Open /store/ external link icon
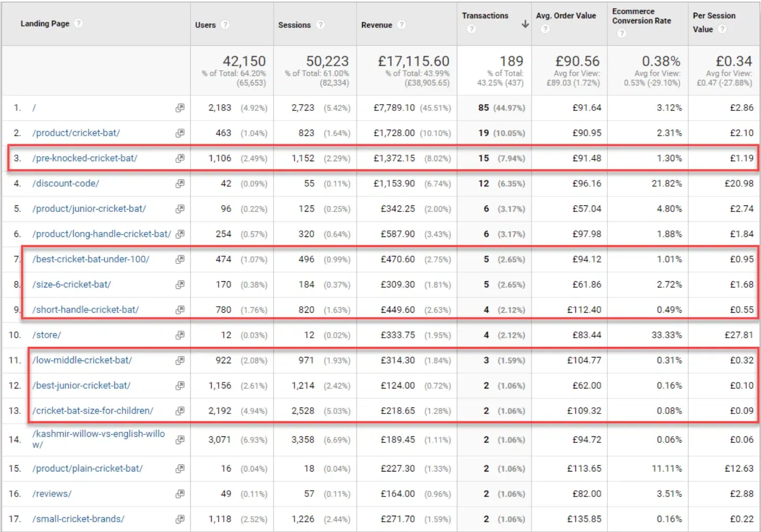This screenshot has height=532, width=761. (180, 335)
